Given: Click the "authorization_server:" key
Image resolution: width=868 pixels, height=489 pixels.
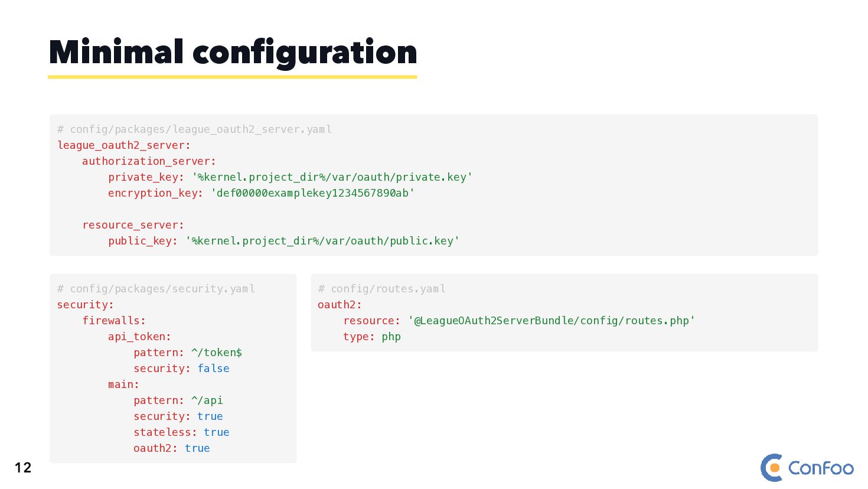Looking at the screenshot, I should 149,161.
